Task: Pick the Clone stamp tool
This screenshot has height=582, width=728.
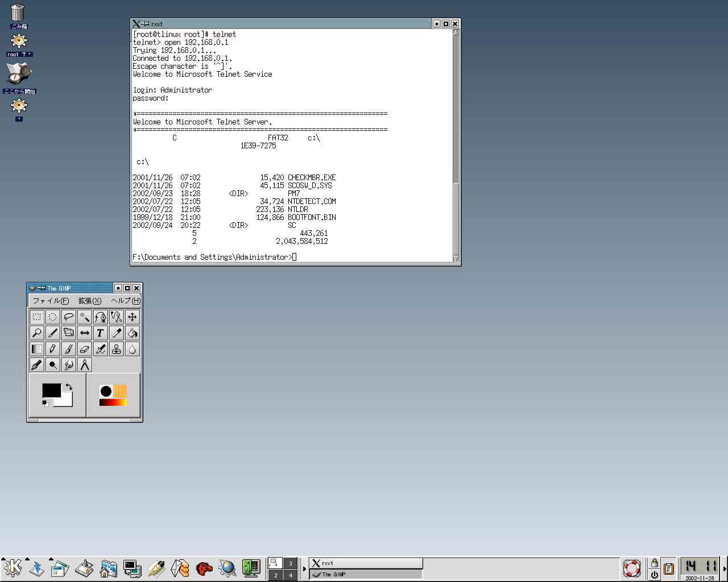Action: tap(117, 349)
